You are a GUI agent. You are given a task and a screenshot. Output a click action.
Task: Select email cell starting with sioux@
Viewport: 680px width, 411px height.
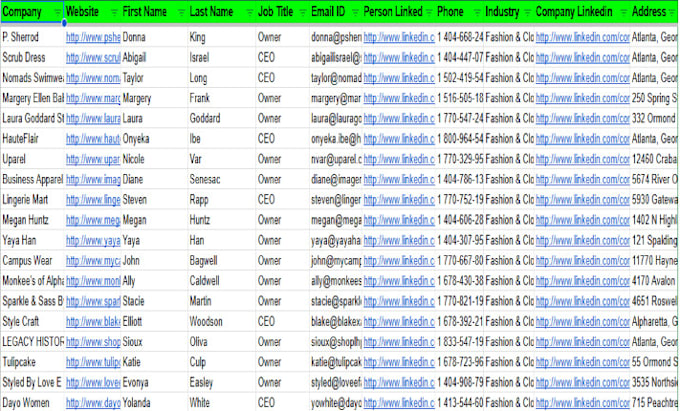336,342
